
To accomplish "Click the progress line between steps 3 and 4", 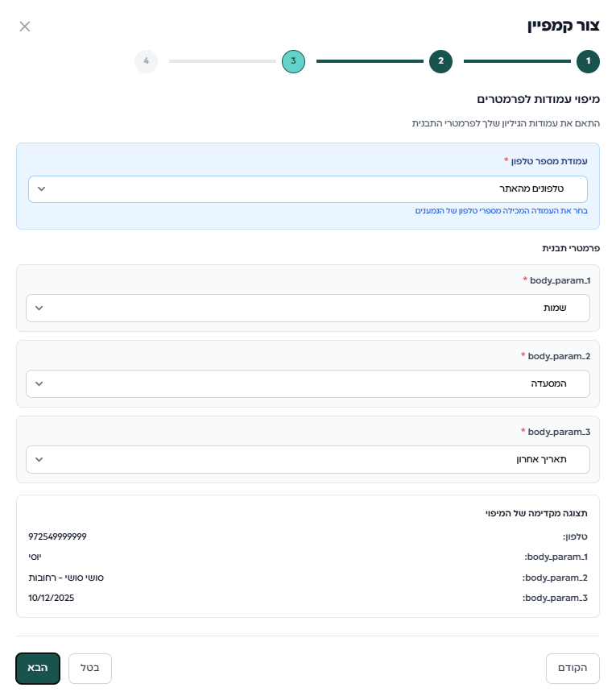I will [x=222, y=61].
